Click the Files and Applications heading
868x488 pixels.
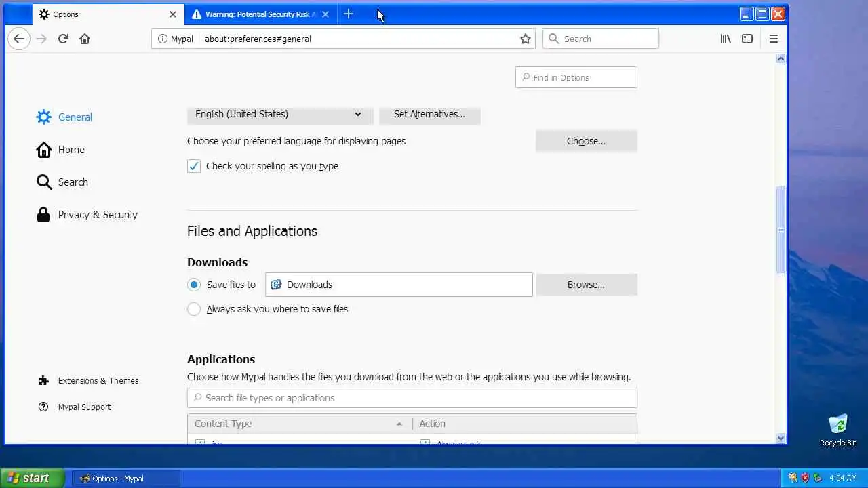[252, 231]
